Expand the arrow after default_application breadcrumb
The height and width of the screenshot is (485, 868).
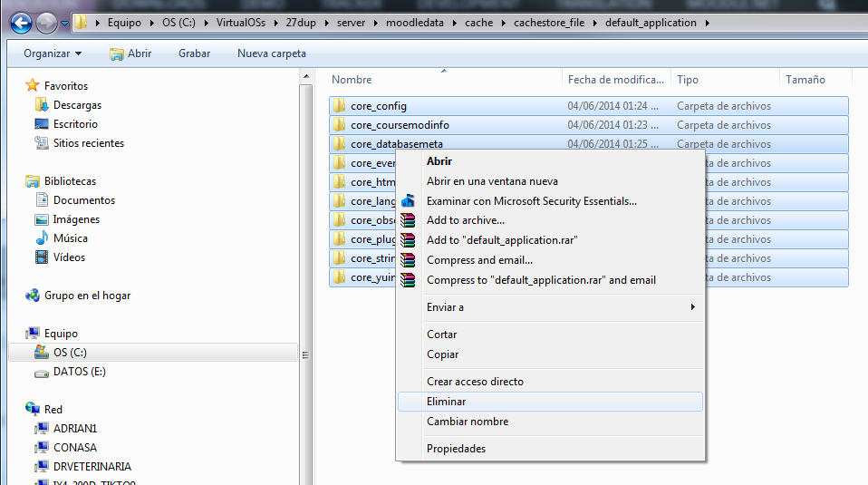click(707, 23)
